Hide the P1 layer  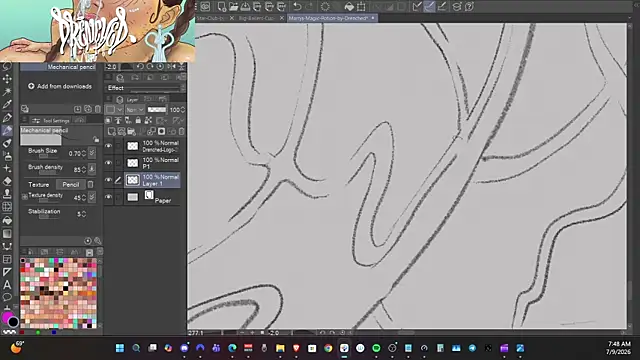[109, 163]
